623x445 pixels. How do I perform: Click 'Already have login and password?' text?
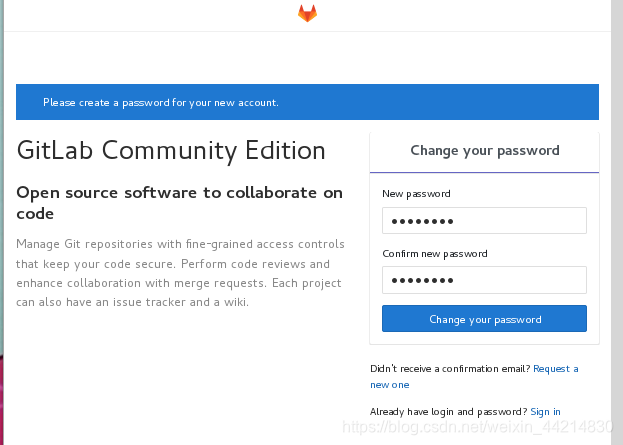tap(449, 412)
